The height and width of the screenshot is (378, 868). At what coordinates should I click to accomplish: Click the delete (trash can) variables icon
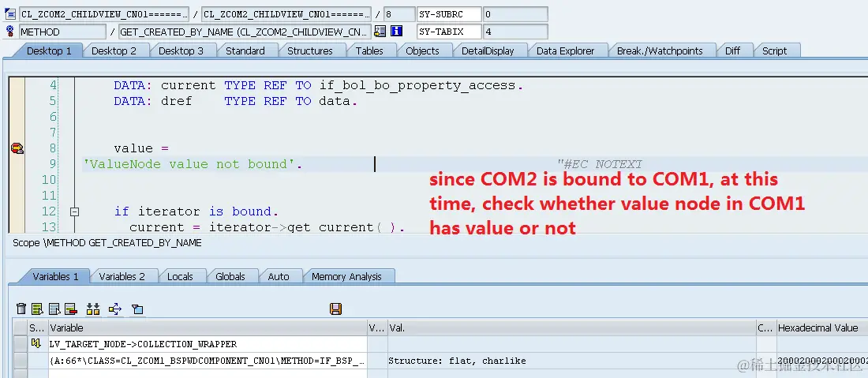(x=21, y=309)
